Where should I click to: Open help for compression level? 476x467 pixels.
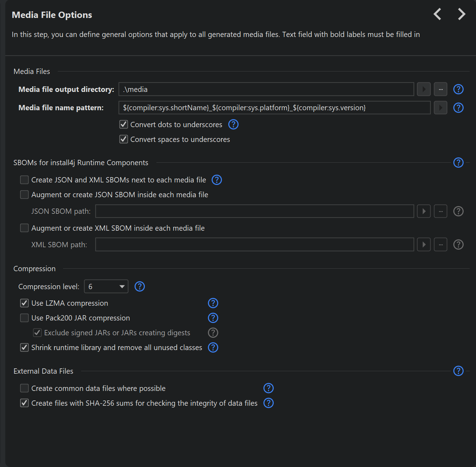[x=140, y=287]
